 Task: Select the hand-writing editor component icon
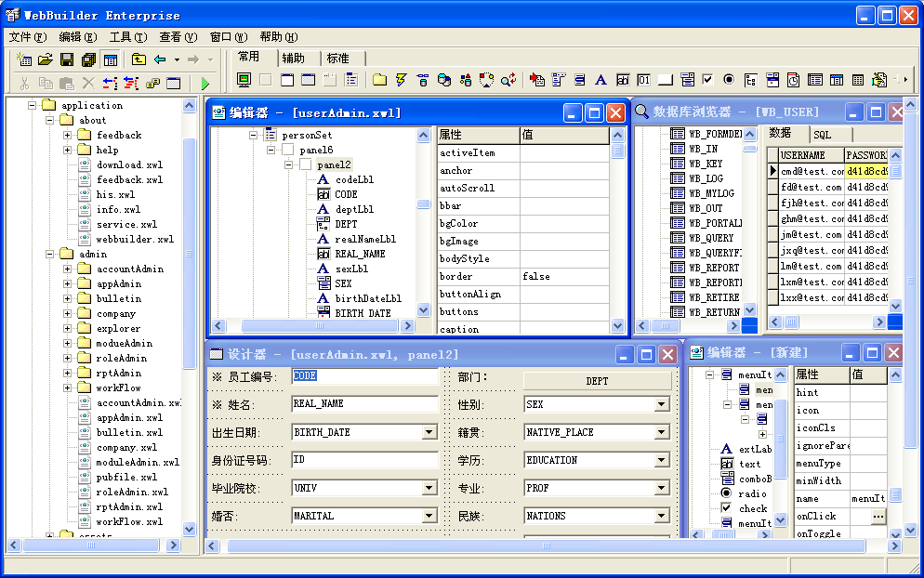pyautogui.click(x=879, y=80)
